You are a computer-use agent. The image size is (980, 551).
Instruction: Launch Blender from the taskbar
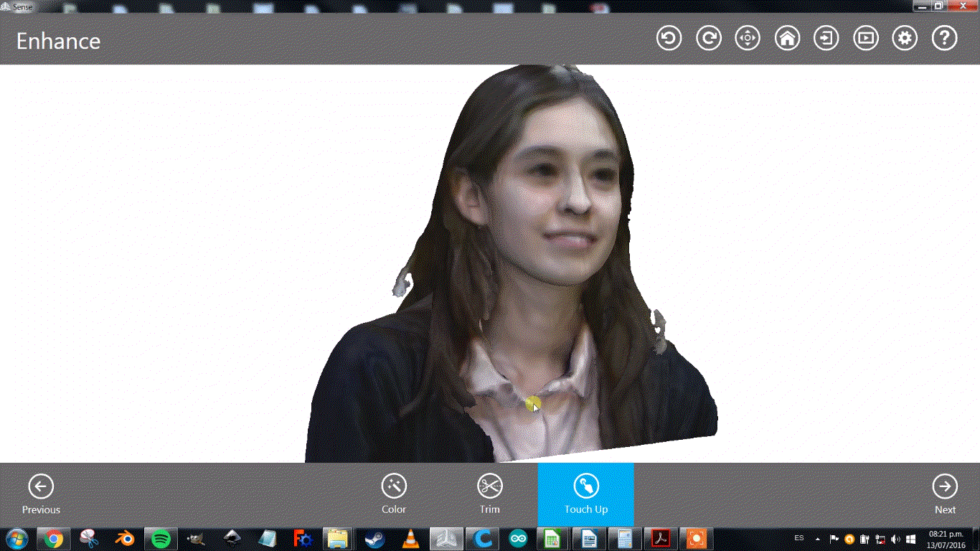pyautogui.click(x=123, y=538)
